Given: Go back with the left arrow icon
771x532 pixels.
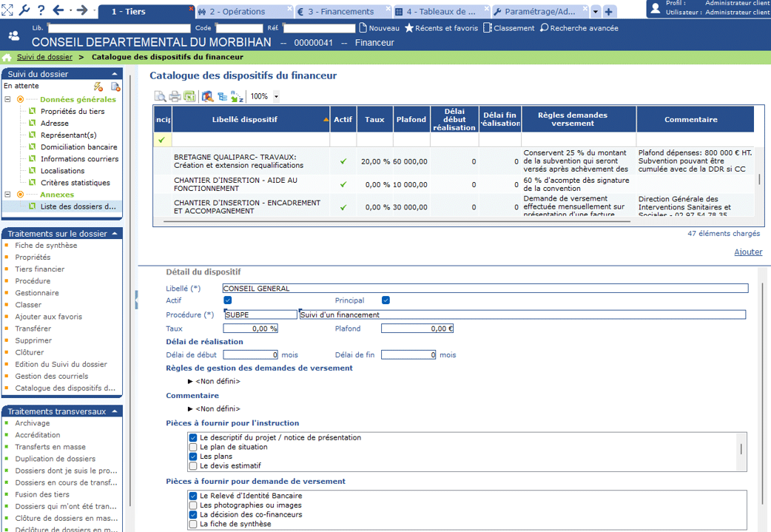Looking at the screenshot, I should pyautogui.click(x=58, y=10).
